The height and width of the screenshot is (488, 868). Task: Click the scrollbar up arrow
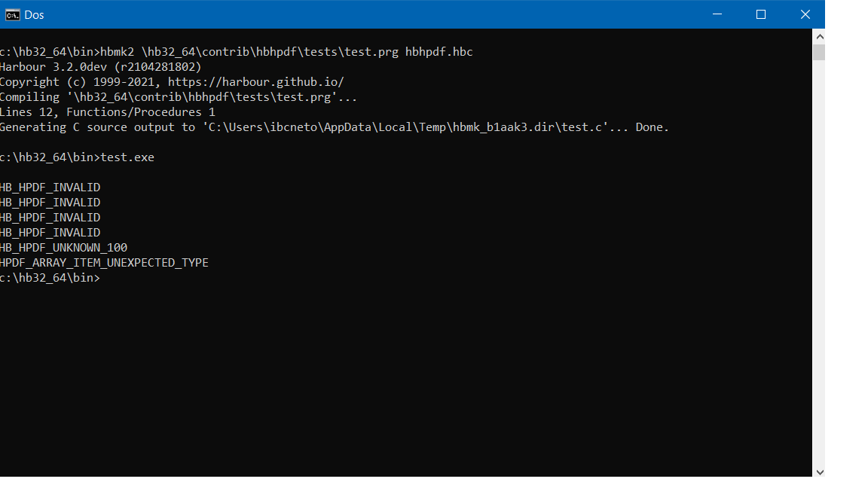tap(819, 36)
